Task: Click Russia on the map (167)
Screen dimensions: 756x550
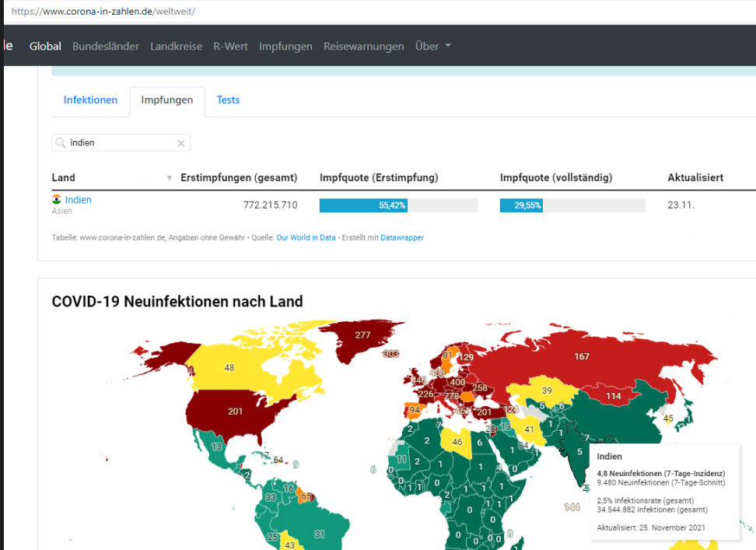Action: coord(581,356)
